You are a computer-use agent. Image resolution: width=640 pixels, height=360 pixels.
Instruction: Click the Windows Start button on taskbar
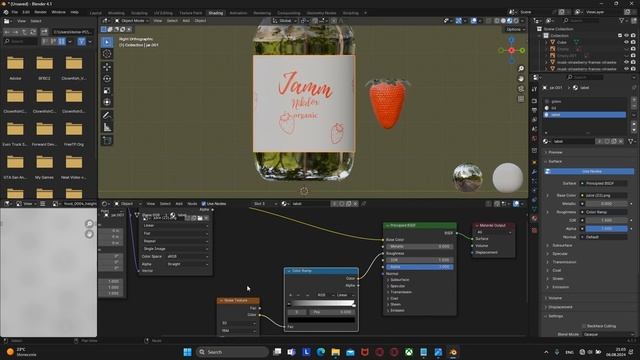(187, 352)
